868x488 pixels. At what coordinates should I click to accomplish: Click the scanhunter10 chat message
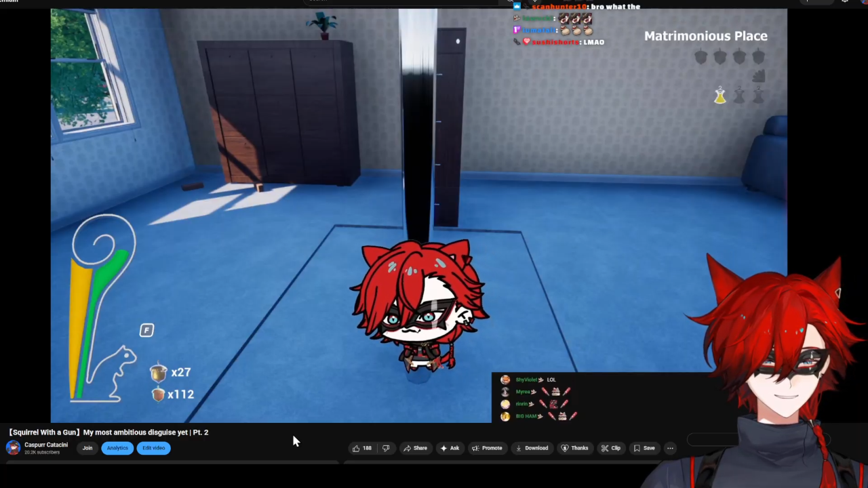pyautogui.click(x=576, y=7)
